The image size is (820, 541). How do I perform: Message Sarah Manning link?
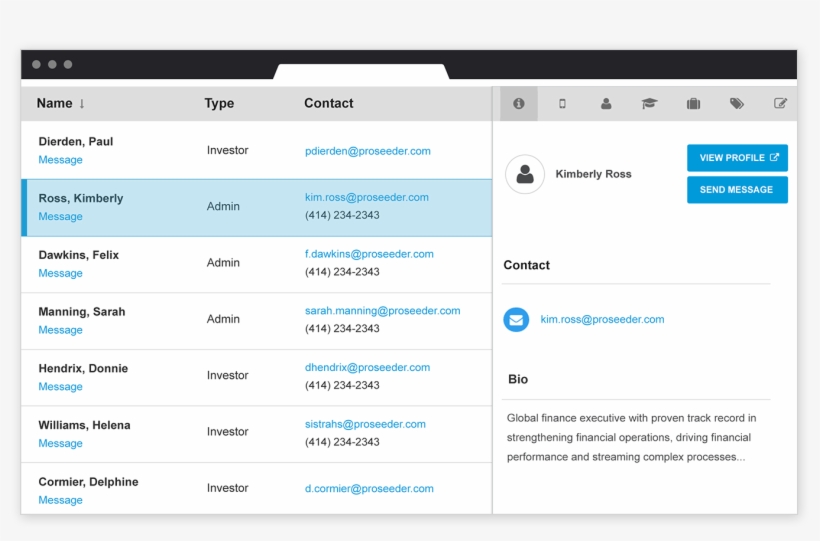click(x=61, y=330)
